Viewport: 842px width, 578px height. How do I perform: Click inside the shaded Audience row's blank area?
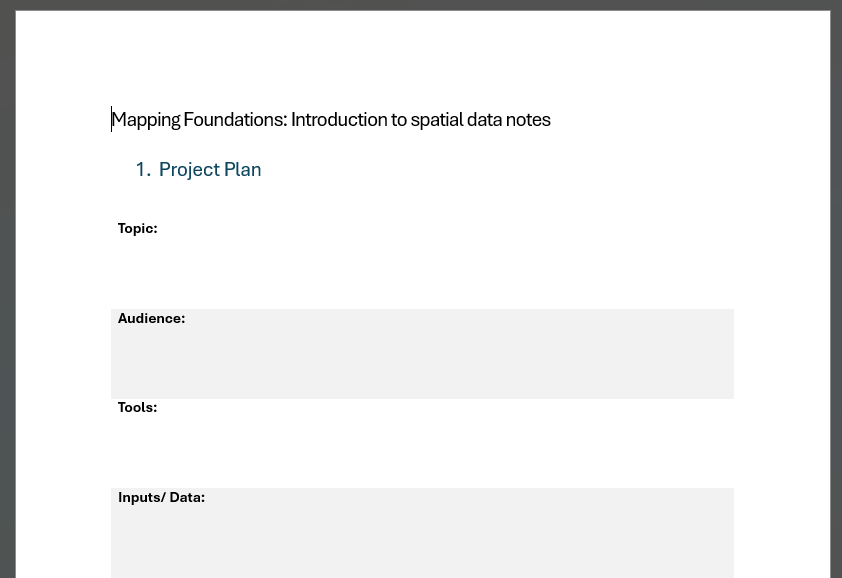click(420, 360)
